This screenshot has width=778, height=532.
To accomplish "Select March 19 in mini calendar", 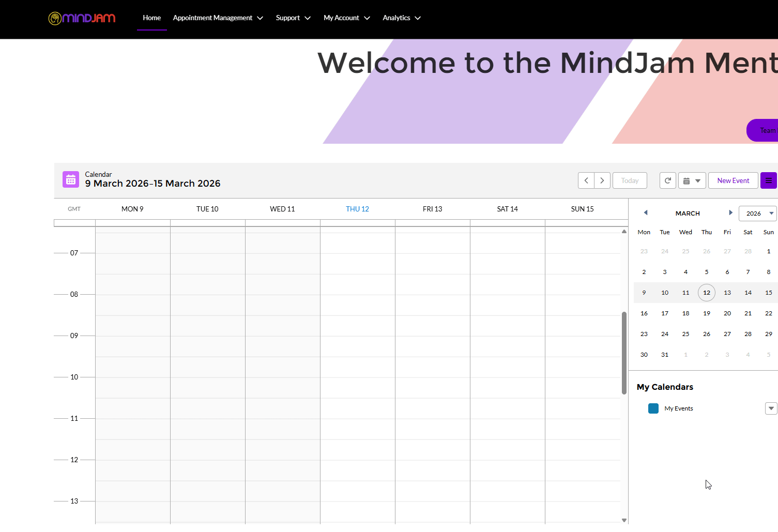I will pos(706,313).
